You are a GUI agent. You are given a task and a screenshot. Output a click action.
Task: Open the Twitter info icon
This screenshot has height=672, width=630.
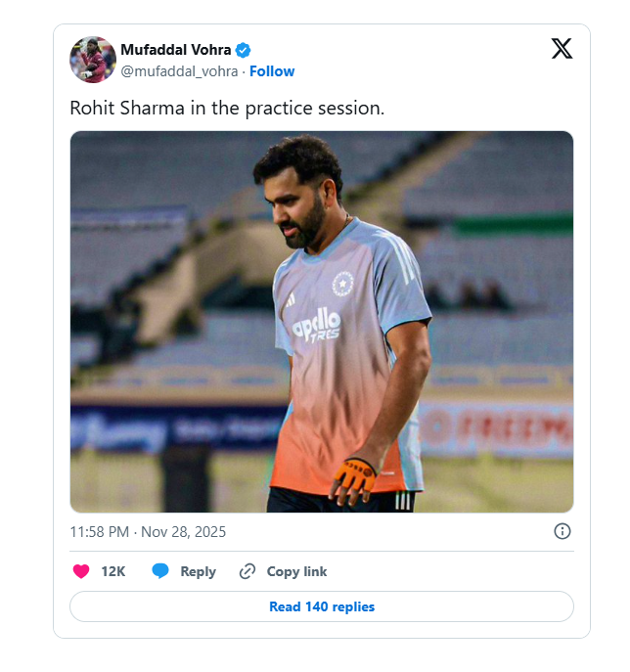point(562,531)
